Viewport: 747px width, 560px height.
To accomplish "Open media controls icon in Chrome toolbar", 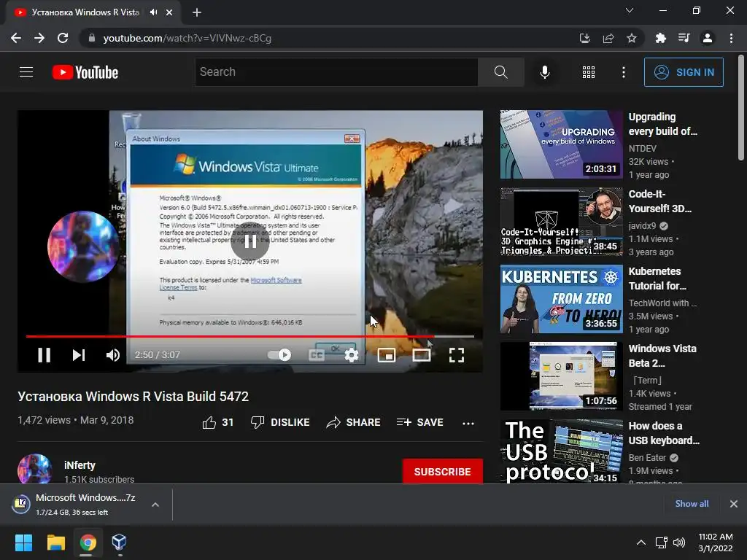I will 684,38.
